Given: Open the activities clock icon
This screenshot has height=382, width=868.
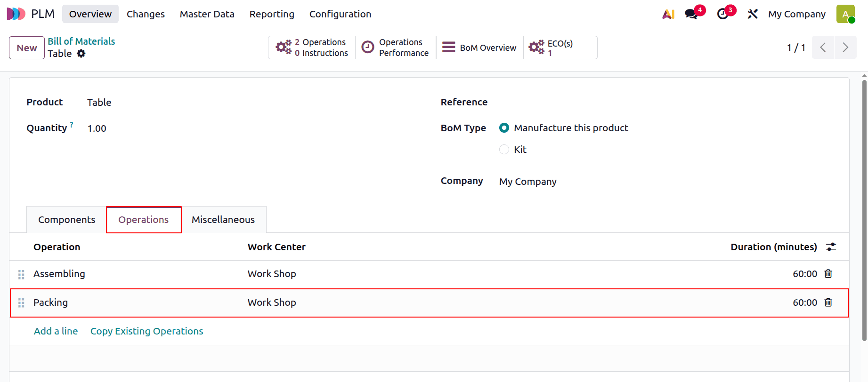Looking at the screenshot, I should [722, 14].
